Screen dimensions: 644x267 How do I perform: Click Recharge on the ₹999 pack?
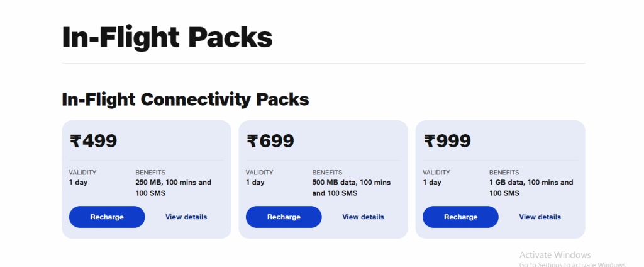point(460,217)
